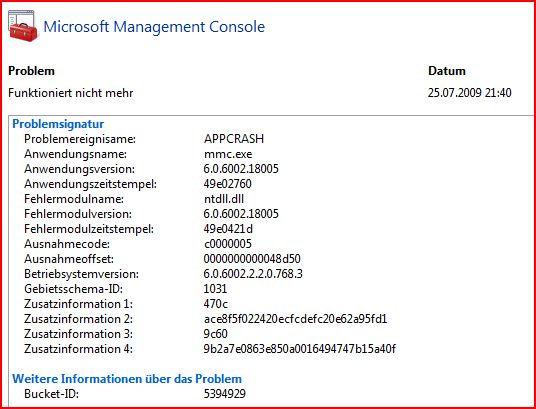Click the Problemsignatur section heading

58,124
